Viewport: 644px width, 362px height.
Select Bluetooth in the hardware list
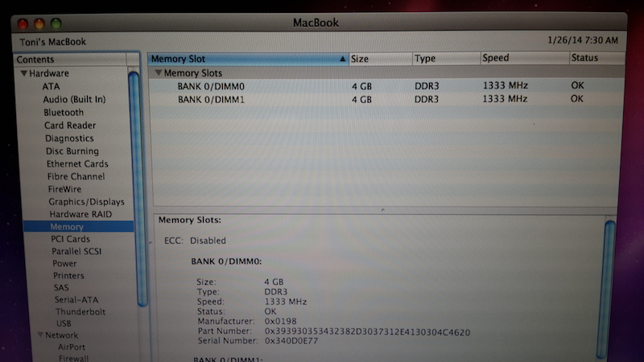[64, 113]
